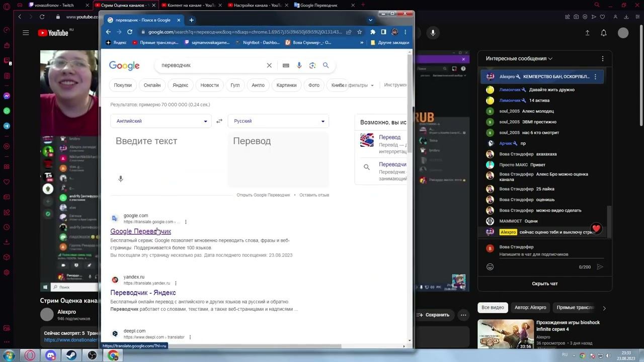Open the target language dropdown Русский
Viewport: 644px width, 362px height.
pos(278,121)
